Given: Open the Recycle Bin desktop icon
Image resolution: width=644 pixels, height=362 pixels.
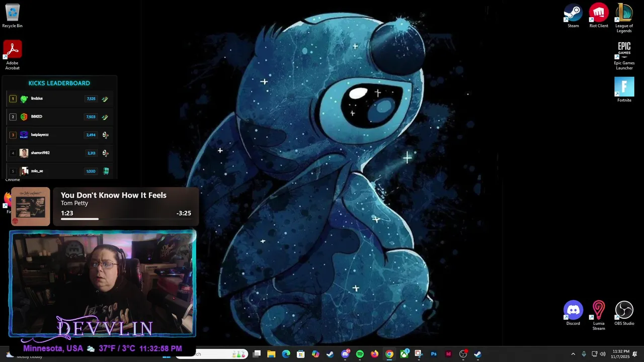Looking at the screenshot, I should pos(12,16).
